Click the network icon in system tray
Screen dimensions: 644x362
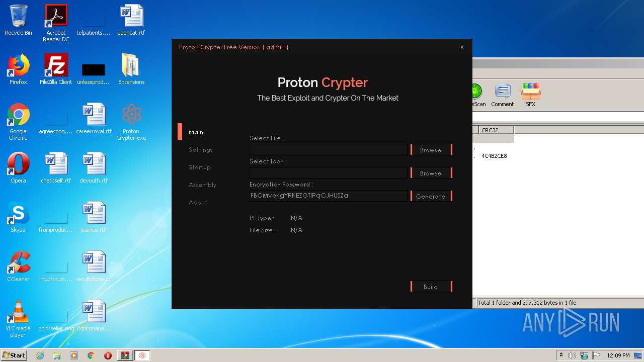click(584, 355)
